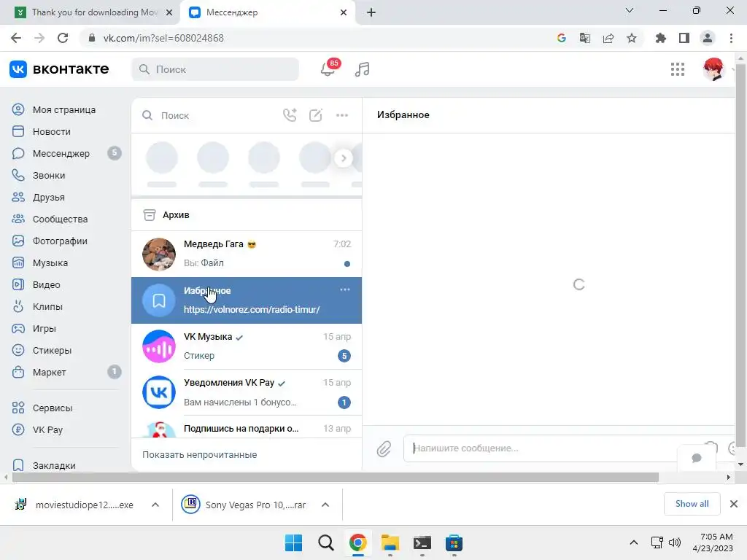Start a new call from messenger header

tap(290, 115)
